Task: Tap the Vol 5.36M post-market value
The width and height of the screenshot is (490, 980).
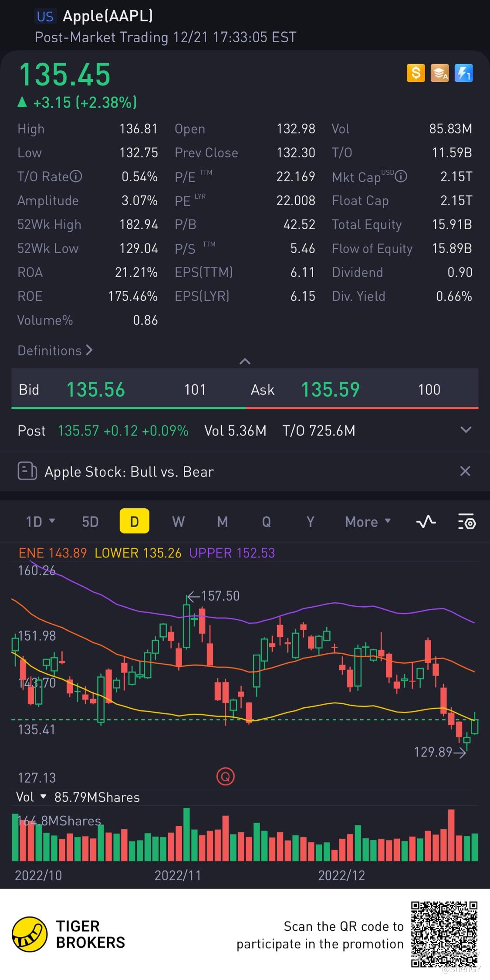Action: click(x=235, y=431)
